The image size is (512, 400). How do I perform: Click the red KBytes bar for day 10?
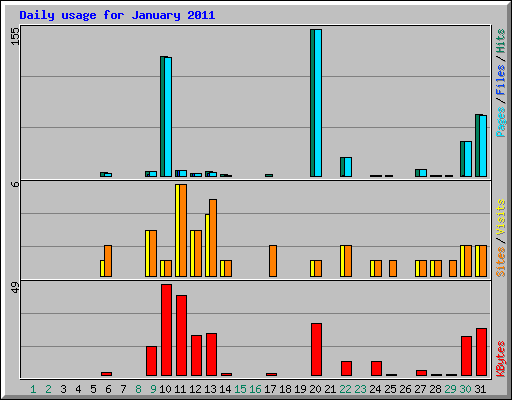click(166, 330)
